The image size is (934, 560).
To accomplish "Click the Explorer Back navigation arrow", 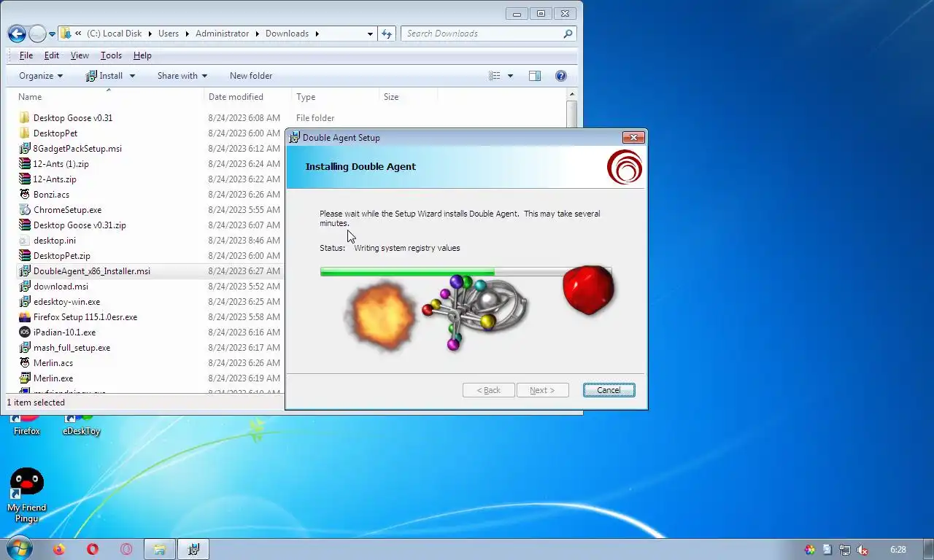I will (18, 34).
